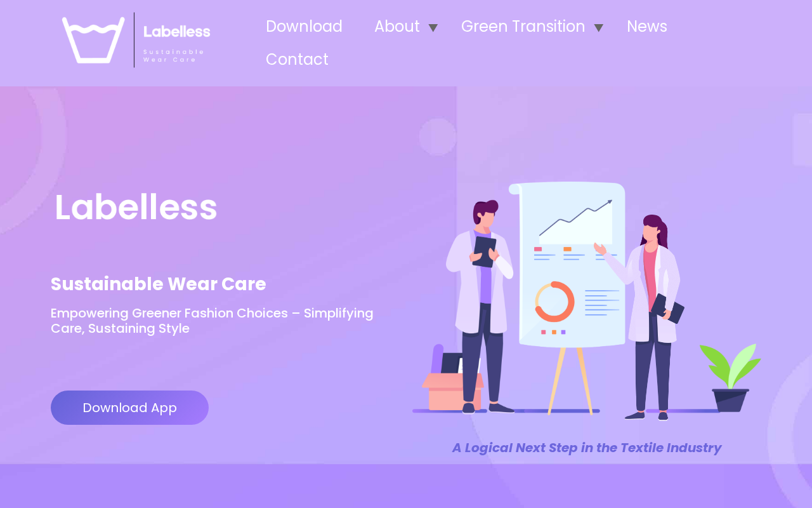
Task: Click the Labelless Sustainable Wear Care logo text
Action: (x=176, y=42)
